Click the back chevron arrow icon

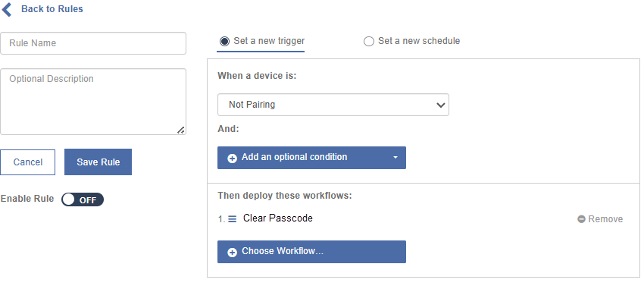(x=7, y=9)
